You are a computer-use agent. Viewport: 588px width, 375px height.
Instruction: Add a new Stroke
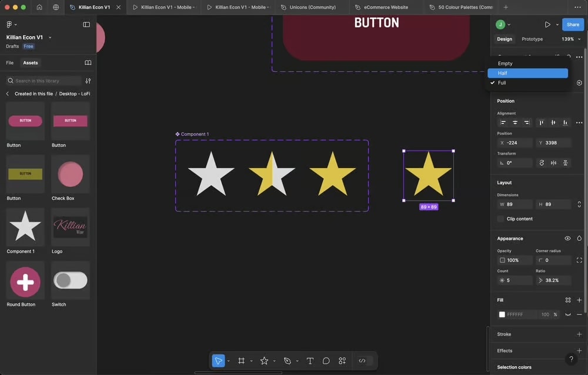click(579, 334)
